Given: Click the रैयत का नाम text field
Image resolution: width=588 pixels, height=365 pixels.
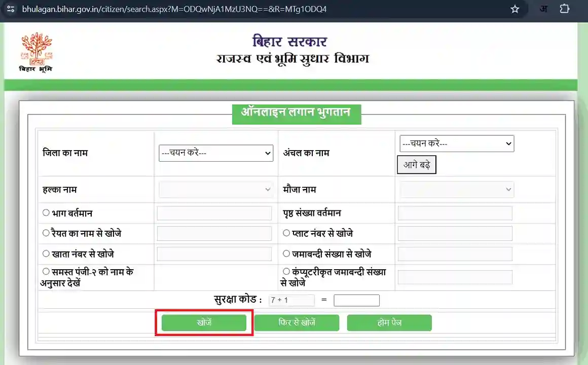Looking at the screenshot, I should [x=214, y=233].
